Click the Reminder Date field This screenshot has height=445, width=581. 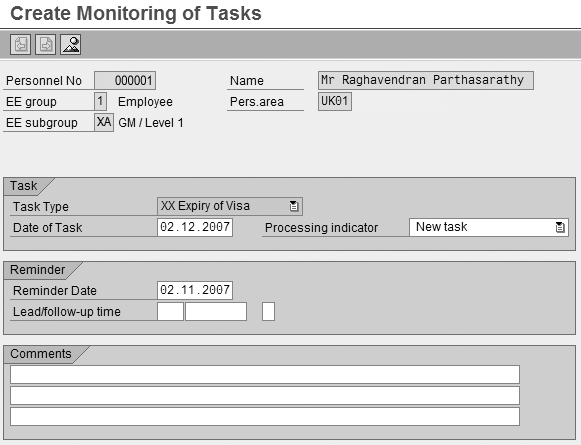coord(195,290)
